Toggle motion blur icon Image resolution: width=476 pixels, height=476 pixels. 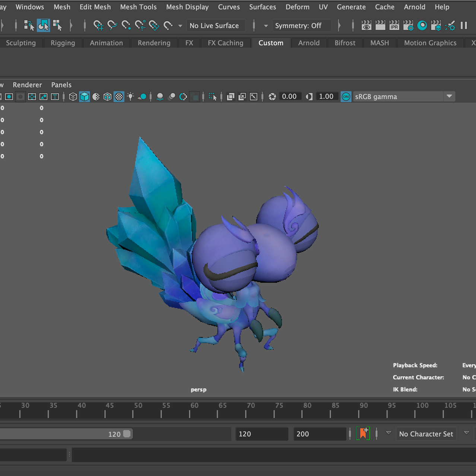(x=172, y=97)
